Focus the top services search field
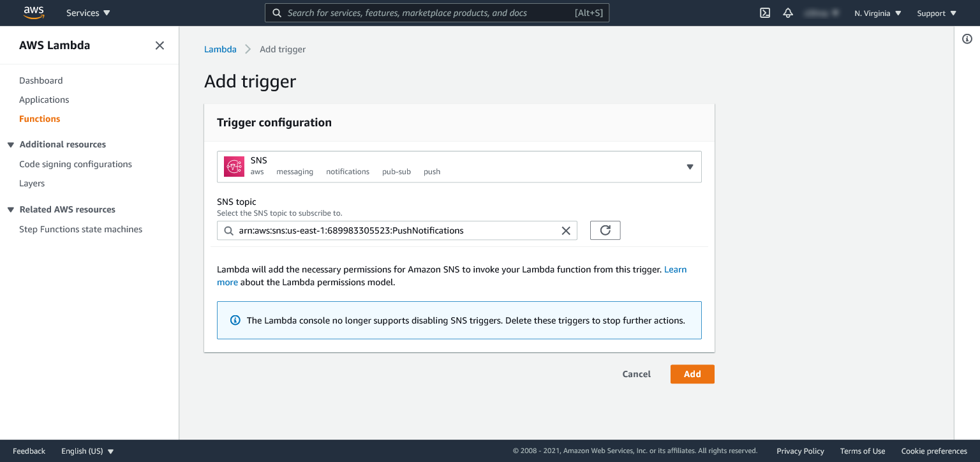 (437, 13)
